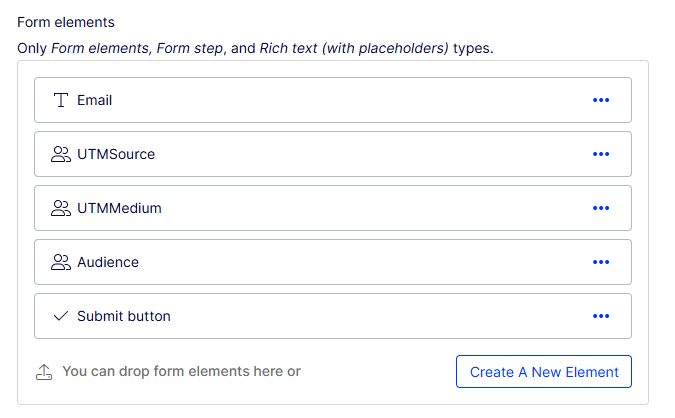
Task: Expand the more actions menu for UTMMedium
Action: coord(601,208)
